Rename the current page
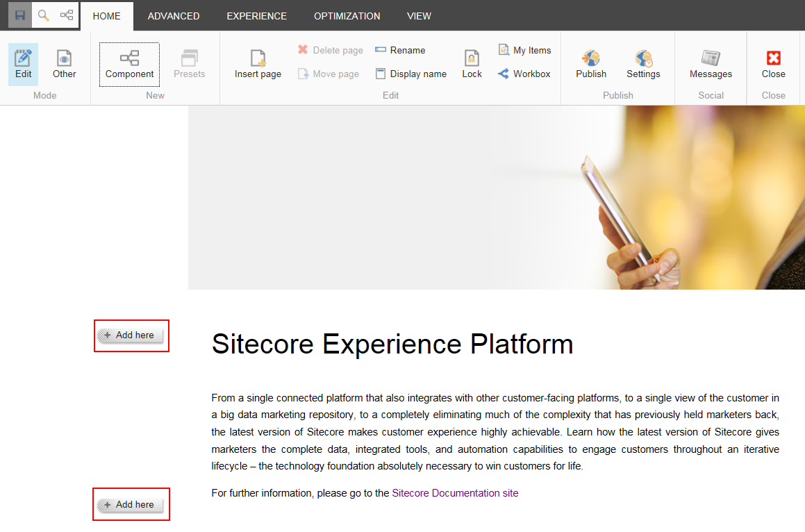The width and height of the screenshot is (805, 532). (400, 50)
